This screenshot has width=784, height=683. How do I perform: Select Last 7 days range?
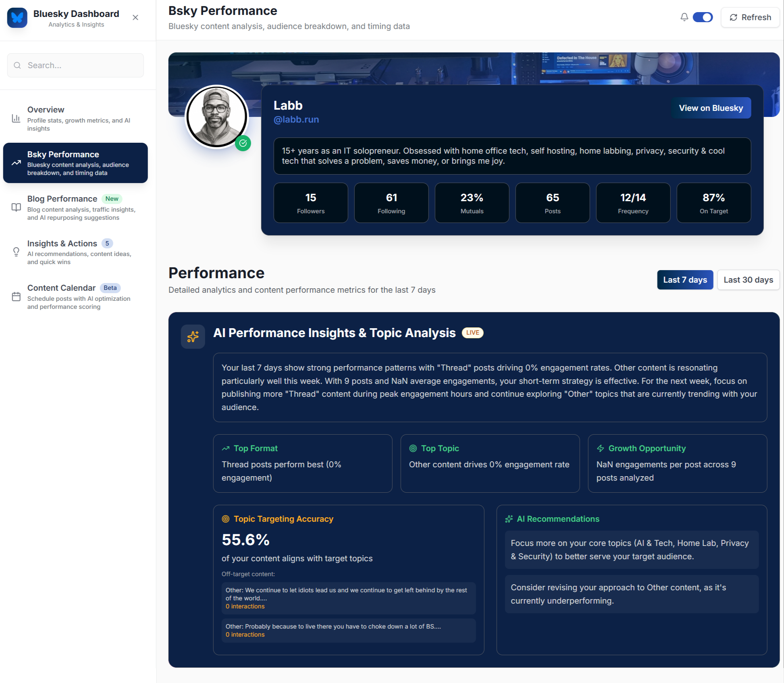(x=685, y=280)
